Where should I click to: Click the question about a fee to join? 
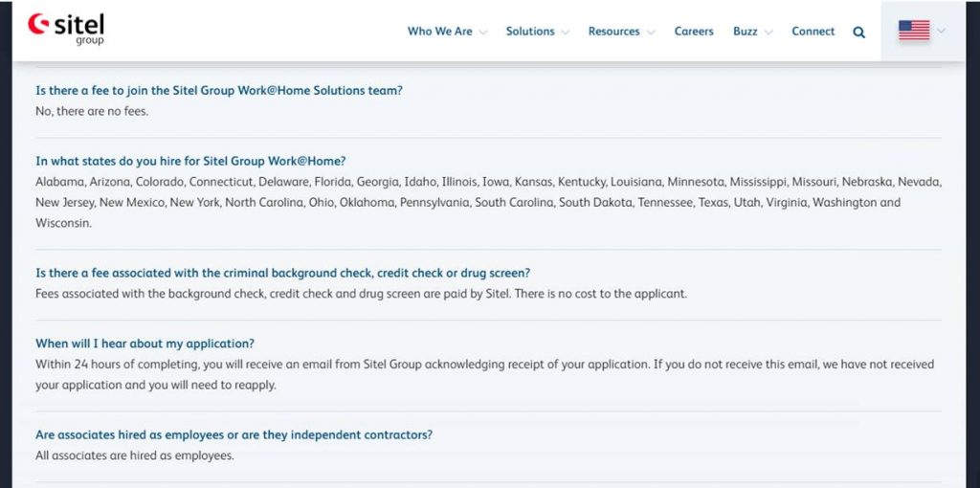click(x=218, y=91)
